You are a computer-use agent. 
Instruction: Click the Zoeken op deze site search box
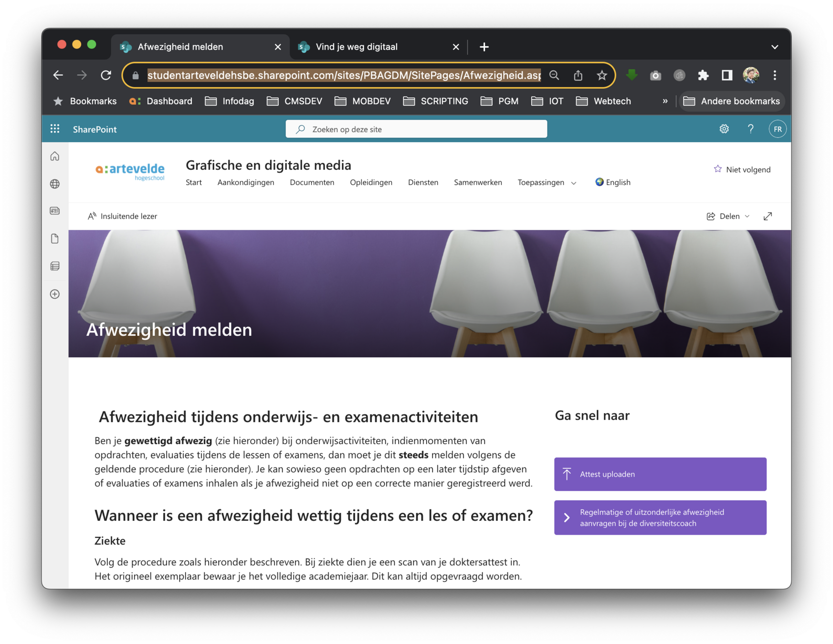pyautogui.click(x=416, y=129)
